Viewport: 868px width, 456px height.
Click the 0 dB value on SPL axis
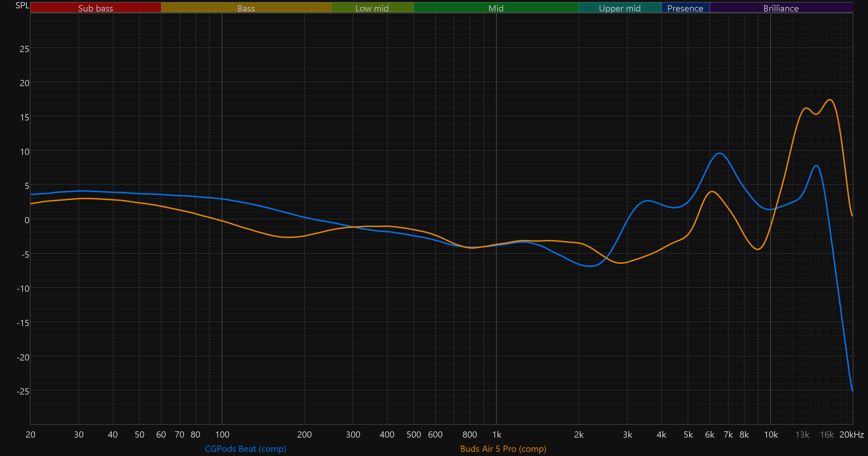click(x=27, y=220)
